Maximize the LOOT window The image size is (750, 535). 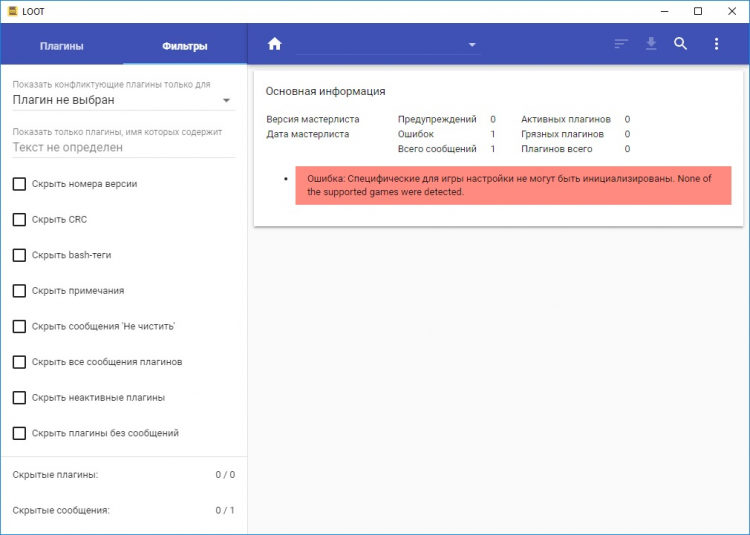(697, 11)
